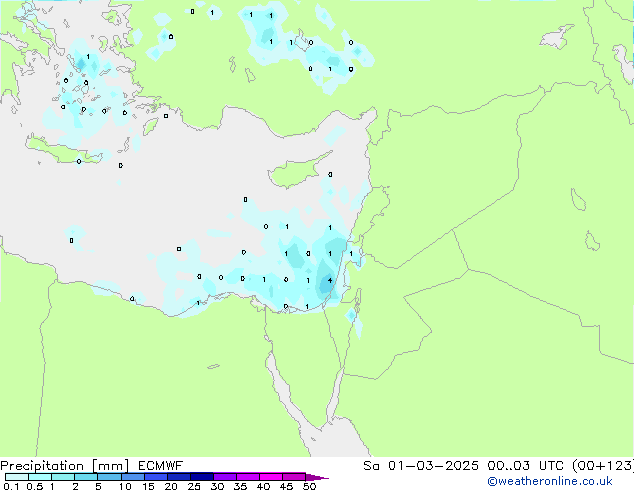Click the 15–20 mm legend swatch

point(156,477)
